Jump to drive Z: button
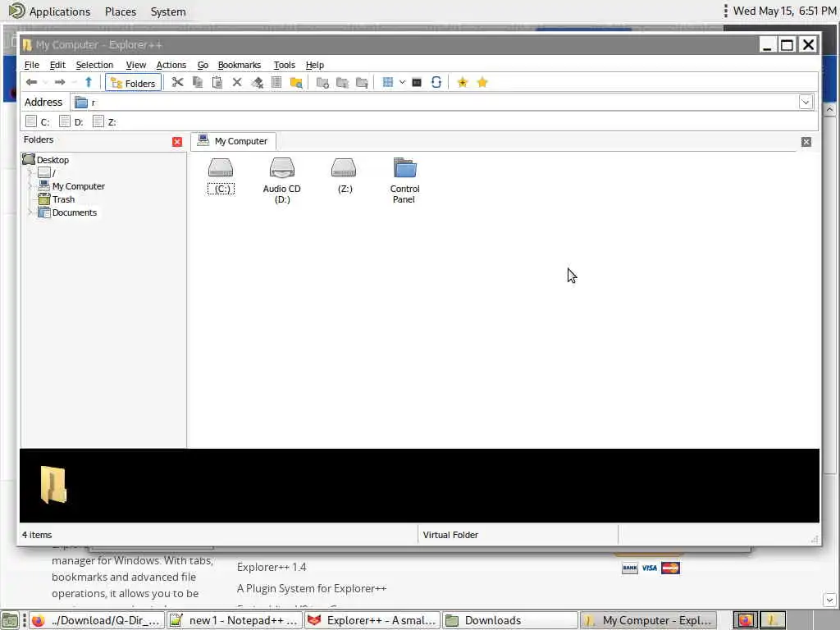This screenshot has width=840, height=630. pyautogui.click(x=104, y=121)
